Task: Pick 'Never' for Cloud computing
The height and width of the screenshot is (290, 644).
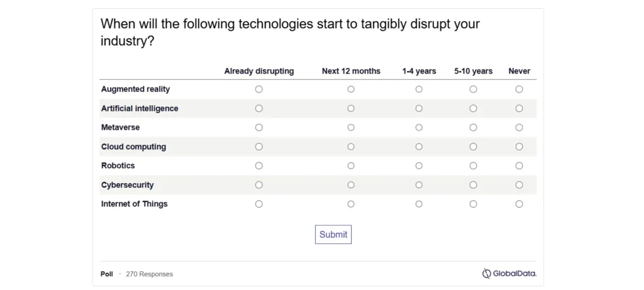Action: pyautogui.click(x=519, y=147)
